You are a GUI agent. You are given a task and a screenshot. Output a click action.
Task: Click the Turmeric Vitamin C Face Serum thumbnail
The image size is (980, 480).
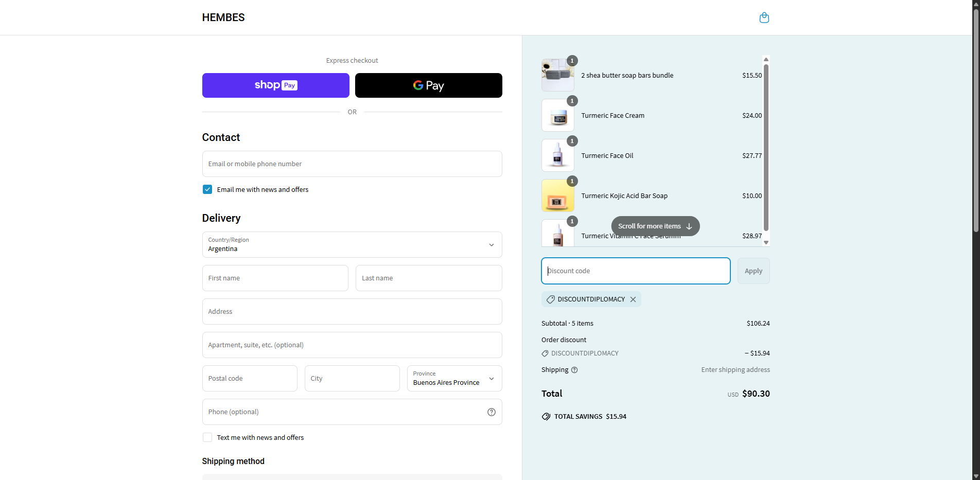coord(558,233)
